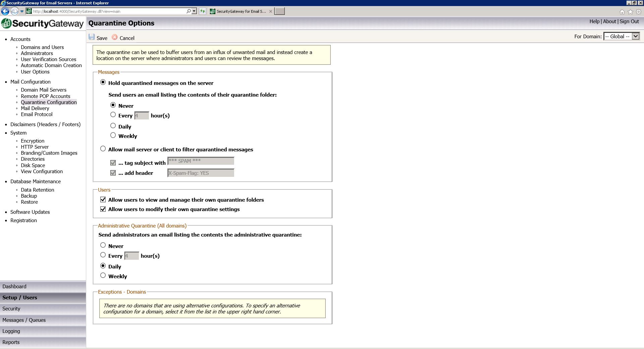Click the red Cancel icon
Viewport: 644px width, 349px height.
click(115, 37)
